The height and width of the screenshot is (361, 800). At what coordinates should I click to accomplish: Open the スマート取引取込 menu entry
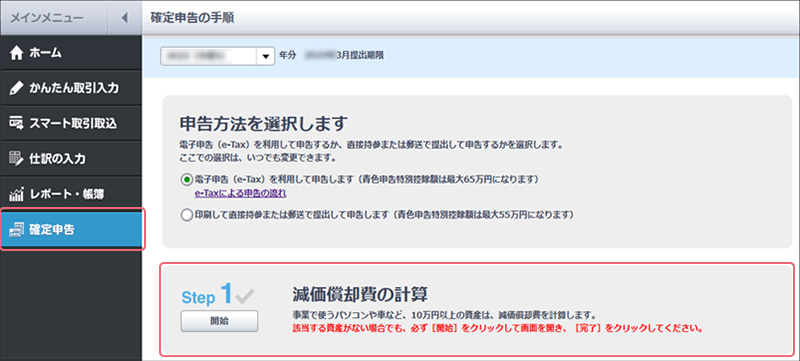tap(71, 123)
